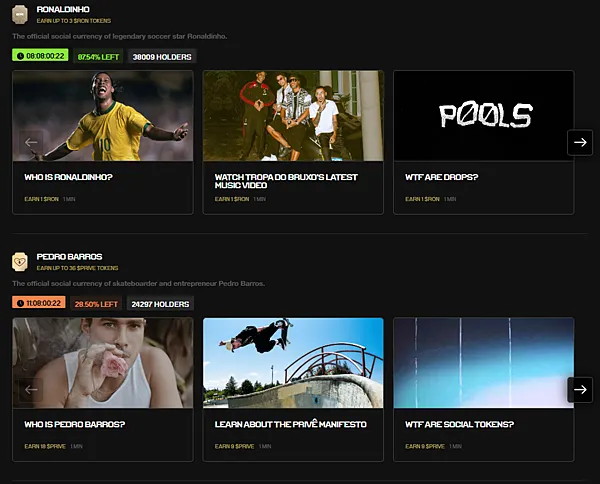Click the Pedro Barros token coin icon
Screen dimensions: 600x484
pyautogui.click(x=20, y=262)
